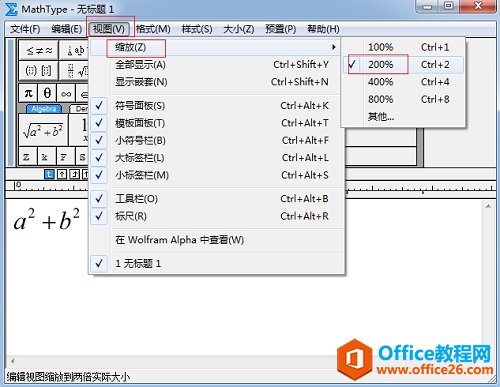This screenshot has height=387, width=500.
Task: Toggle the 小符号栏(B) small bar option
Action: point(217,140)
